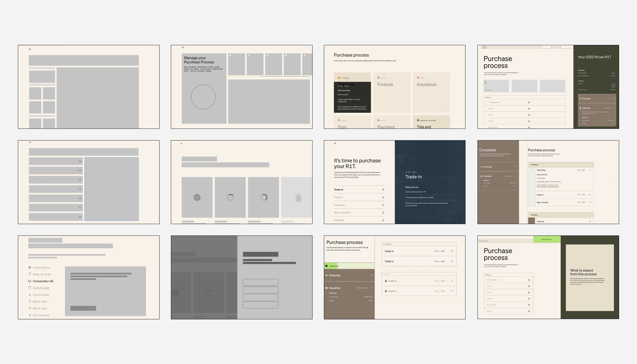
Task: Expand first In Progress Trade-in row
Action: 452,251
